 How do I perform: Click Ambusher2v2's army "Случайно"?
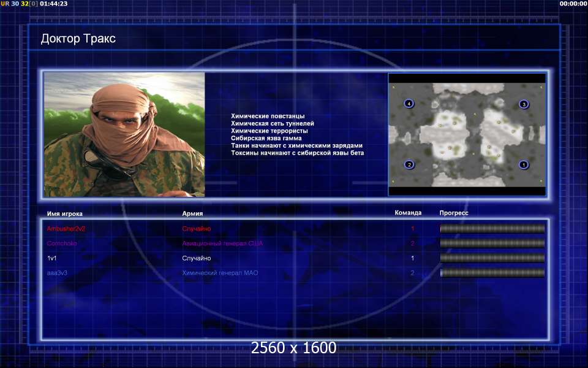point(197,229)
